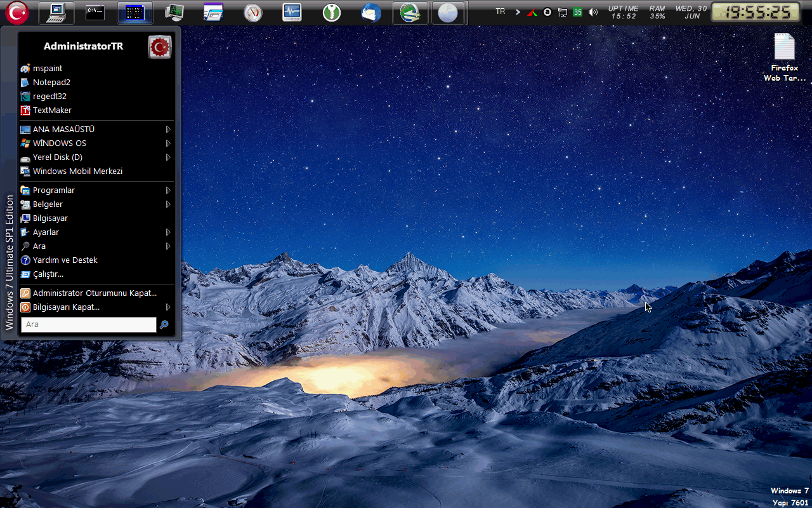Expand the Yerel Disk (D) submenu arrow

168,157
